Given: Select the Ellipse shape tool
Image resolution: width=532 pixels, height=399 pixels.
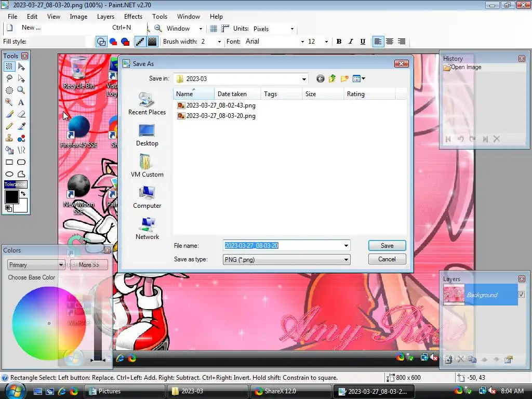Looking at the screenshot, I should 9,174.
